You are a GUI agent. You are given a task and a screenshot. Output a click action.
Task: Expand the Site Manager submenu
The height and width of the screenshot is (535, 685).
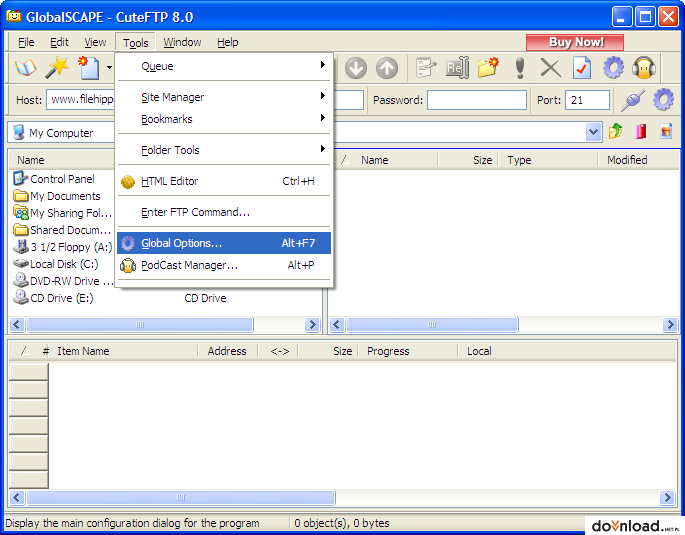click(223, 97)
